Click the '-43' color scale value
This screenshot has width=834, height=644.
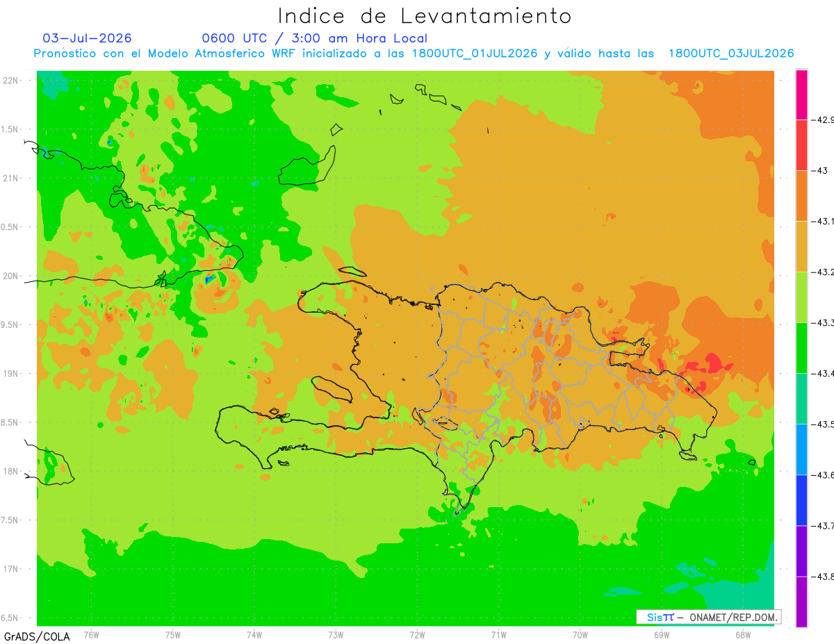click(x=819, y=170)
